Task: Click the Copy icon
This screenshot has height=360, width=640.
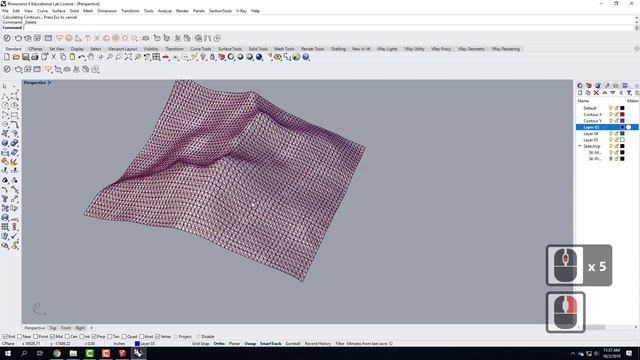Action: click(63, 57)
